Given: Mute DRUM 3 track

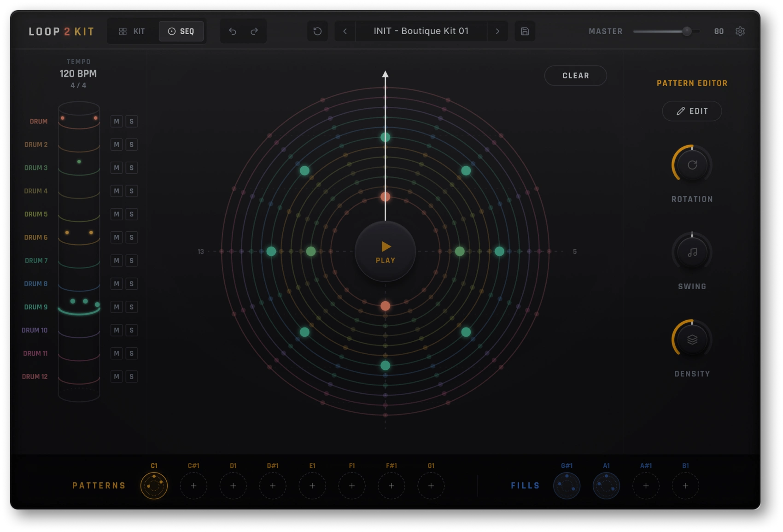Looking at the screenshot, I should tap(117, 168).
